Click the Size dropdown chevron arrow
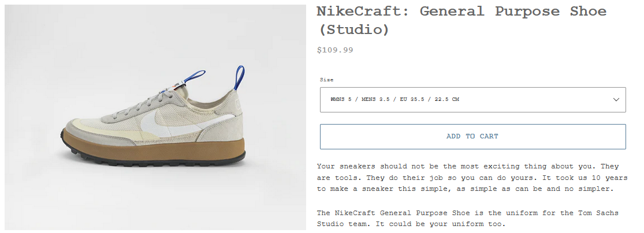644x233 pixels. pyautogui.click(x=616, y=100)
